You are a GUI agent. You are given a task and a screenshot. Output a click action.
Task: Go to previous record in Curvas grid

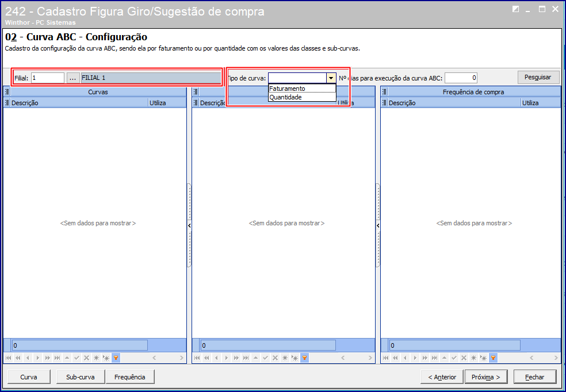(x=28, y=358)
